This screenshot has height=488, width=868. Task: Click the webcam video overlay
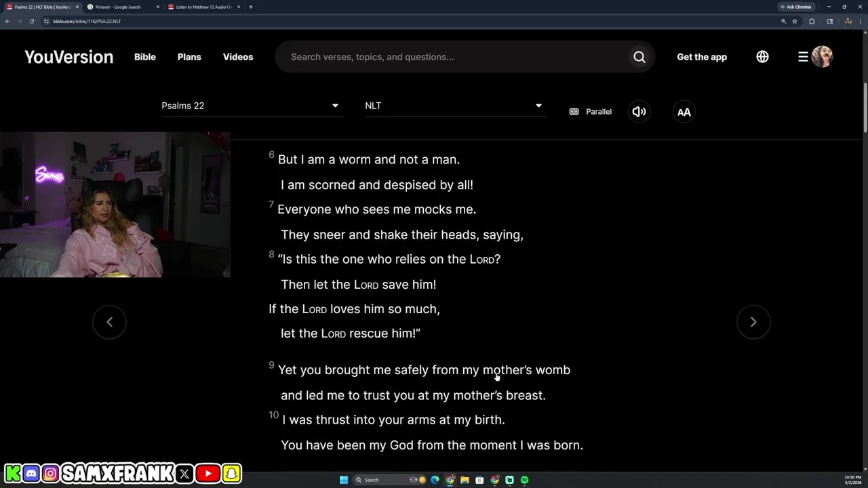pyautogui.click(x=115, y=205)
